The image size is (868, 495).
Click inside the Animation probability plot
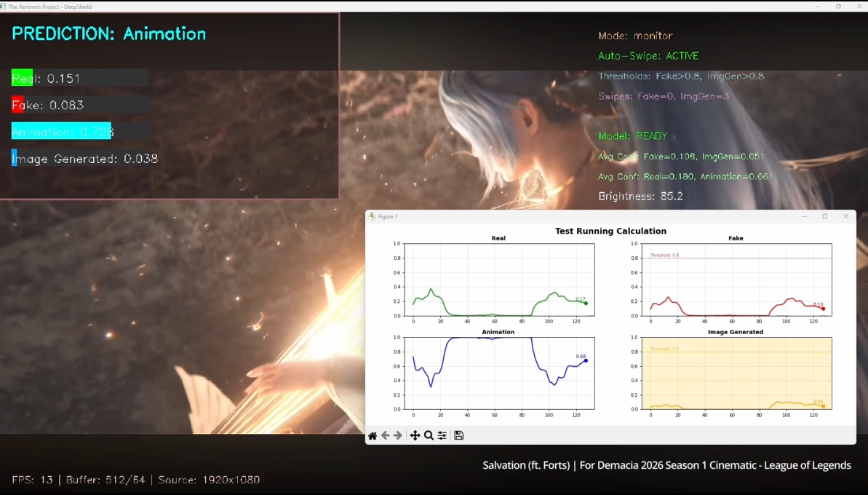point(499,373)
